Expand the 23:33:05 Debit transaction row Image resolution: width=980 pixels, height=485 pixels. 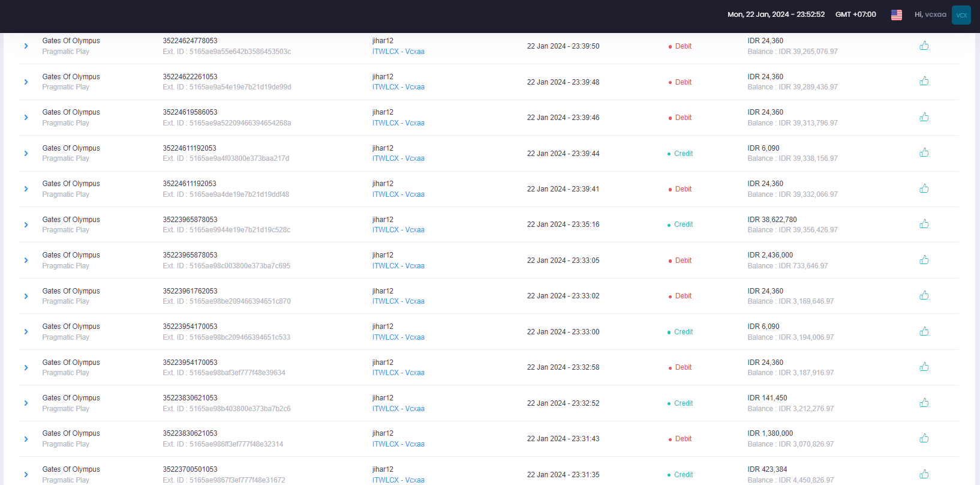pyautogui.click(x=26, y=261)
